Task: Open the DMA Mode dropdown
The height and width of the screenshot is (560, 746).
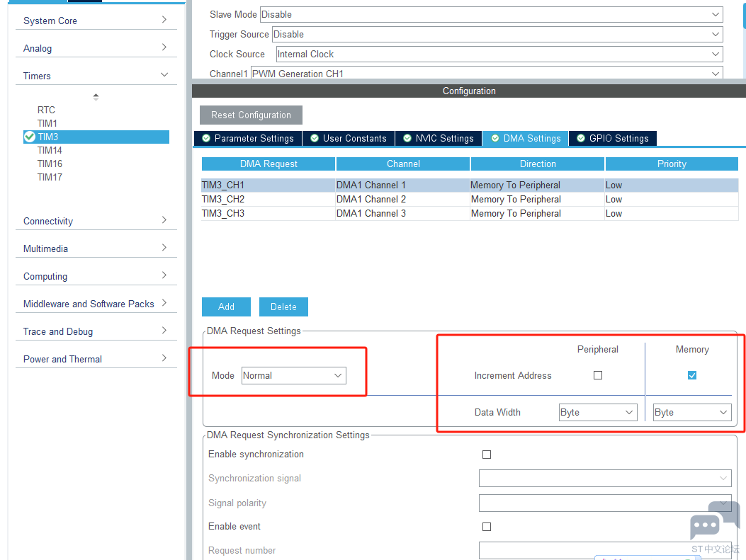Action: (293, 375)
